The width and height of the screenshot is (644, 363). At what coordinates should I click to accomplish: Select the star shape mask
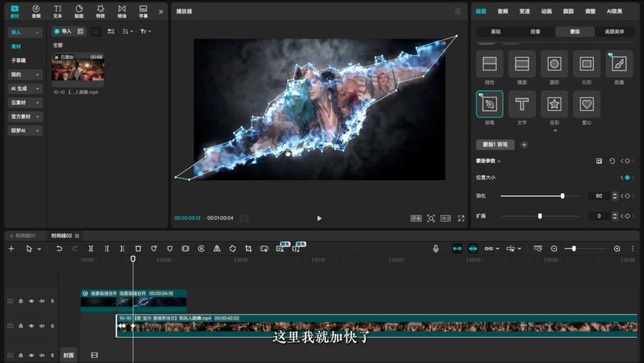click(554, 104)
